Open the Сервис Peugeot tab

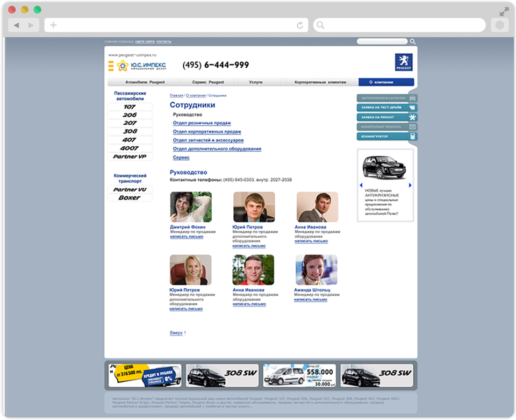(x=208, y=82)
